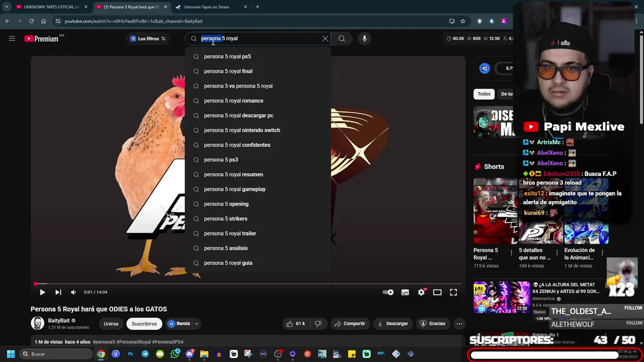The width and height of the screenshot is (644, 362).
Task: Pick suggestion persona 5 royal guia
Action: (258, 263)
